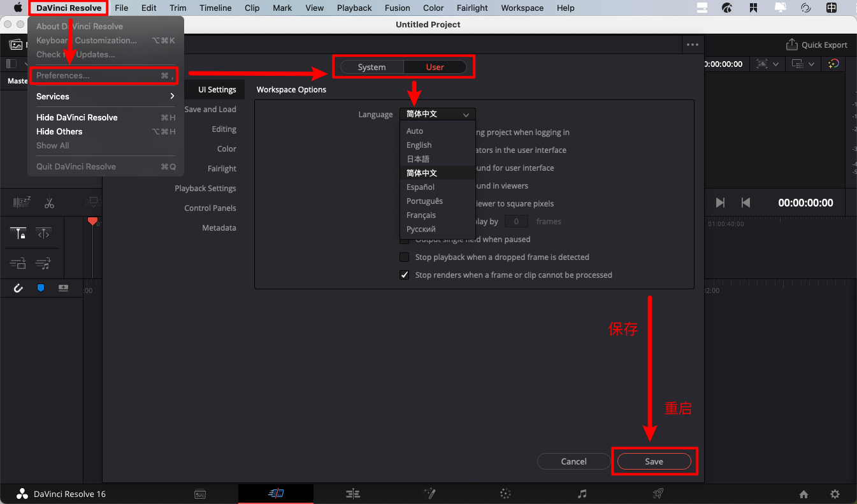Open the DaVinci Resolve application menu
Screen dimensions: 857x504
tap(69, 8)
